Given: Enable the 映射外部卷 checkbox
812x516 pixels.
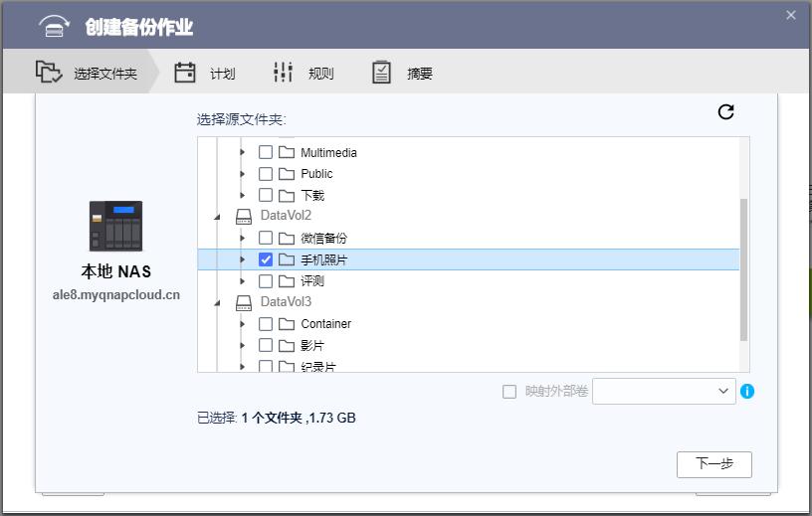Looking at the screenshot, I should [509, 392].
